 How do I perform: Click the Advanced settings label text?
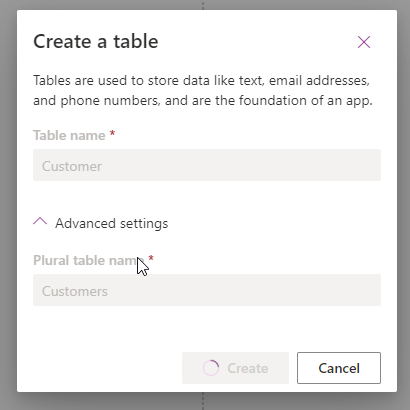click(x=112, y=223)
